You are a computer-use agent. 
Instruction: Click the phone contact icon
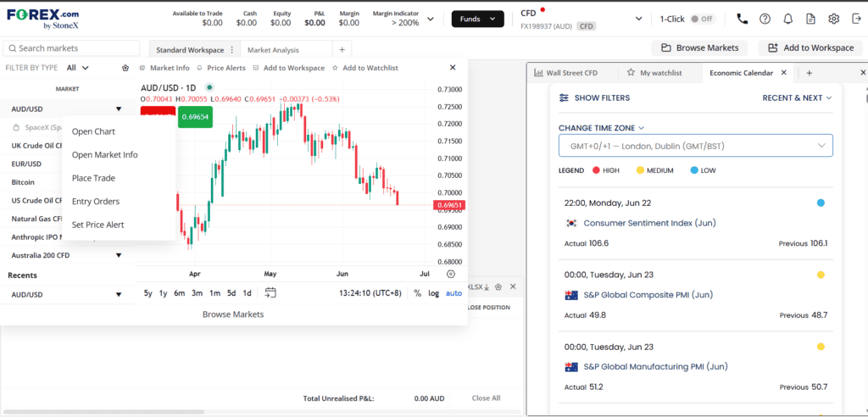click(742, 19)
